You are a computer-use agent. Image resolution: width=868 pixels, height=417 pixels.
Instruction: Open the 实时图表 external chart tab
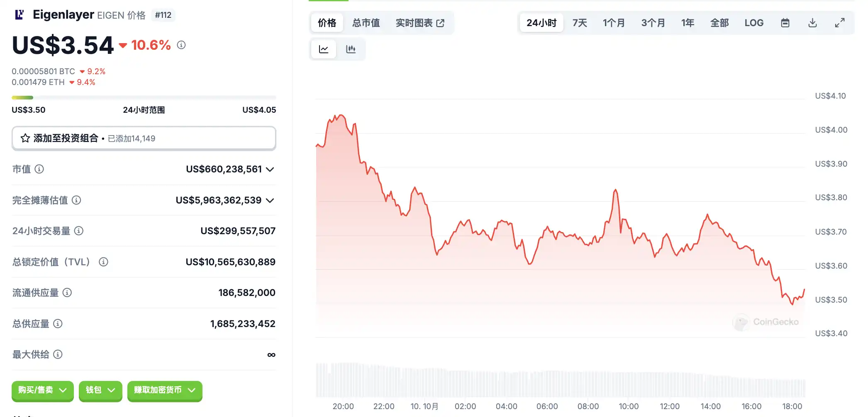coord(420,23)
